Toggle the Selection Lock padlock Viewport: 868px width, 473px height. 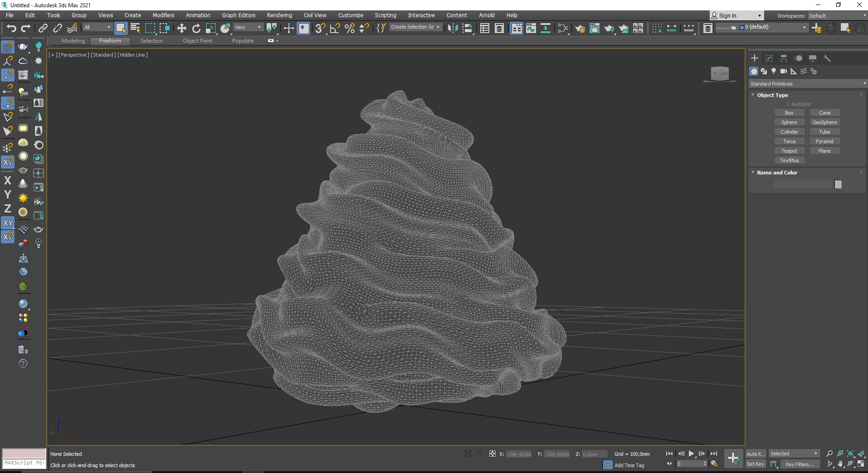pos(480,454)
